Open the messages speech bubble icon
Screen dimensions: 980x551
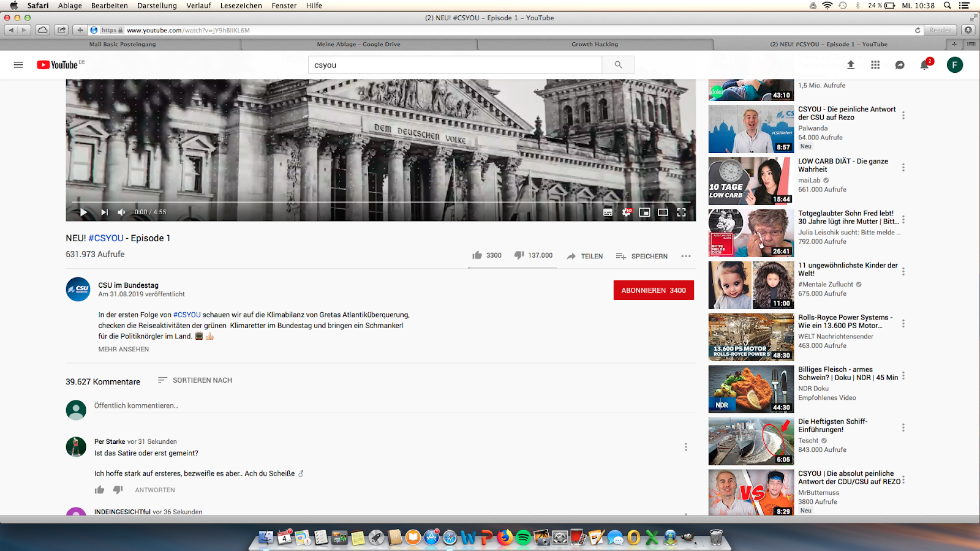[900, 65]
